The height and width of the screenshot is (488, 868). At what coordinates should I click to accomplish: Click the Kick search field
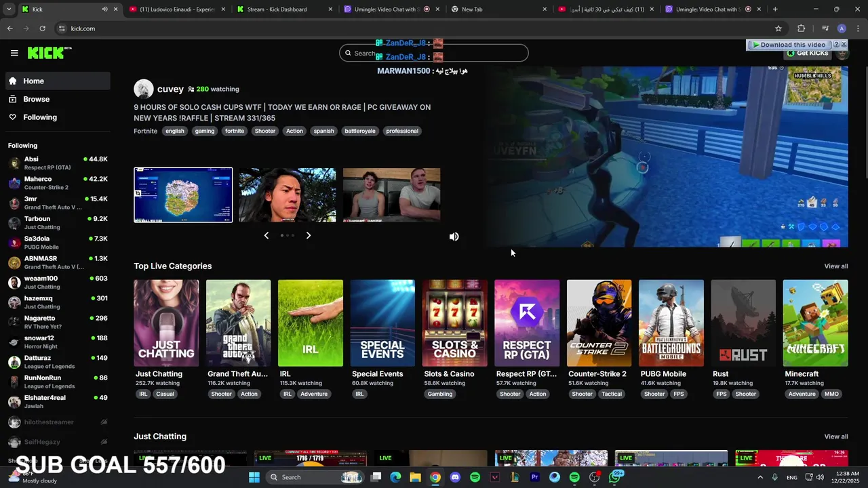tap(433, 53)
